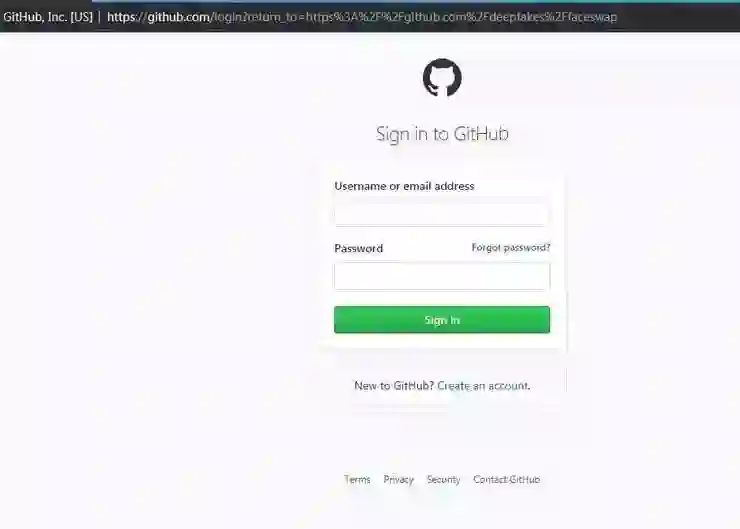Click the deepfakes%2Ffaceswap end of the URL
Viewport: 740px width, 529px height.
554,17
